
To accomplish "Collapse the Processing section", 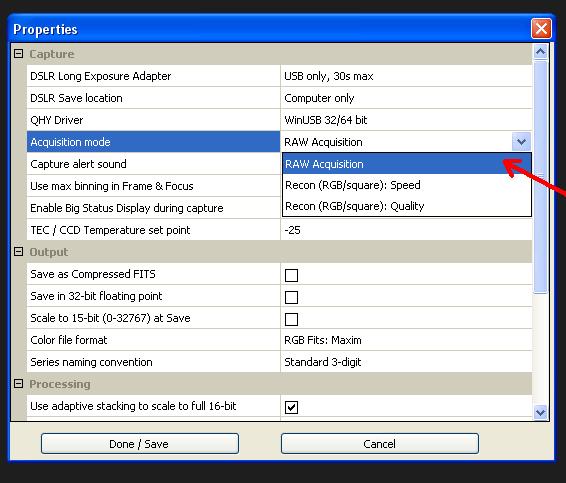I will (x=18, y=384).
